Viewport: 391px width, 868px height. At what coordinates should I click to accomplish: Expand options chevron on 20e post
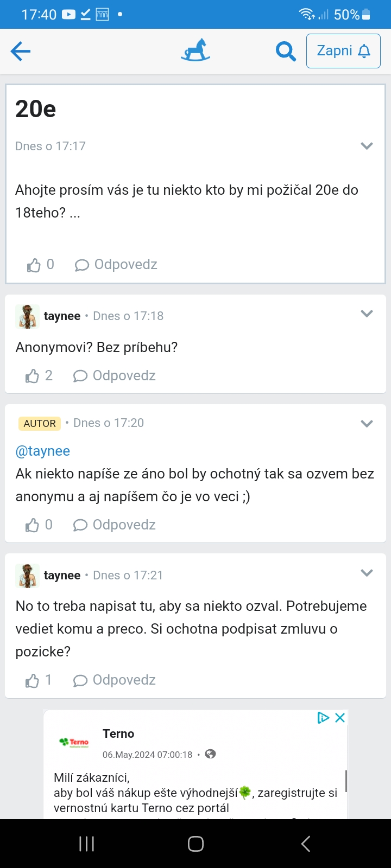point(367,146)
